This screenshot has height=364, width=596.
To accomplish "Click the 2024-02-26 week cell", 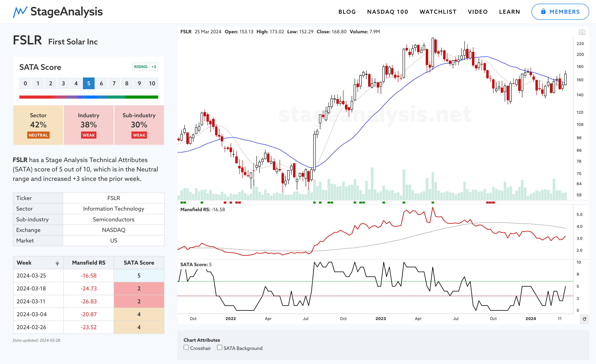I will tap(38, 327).
